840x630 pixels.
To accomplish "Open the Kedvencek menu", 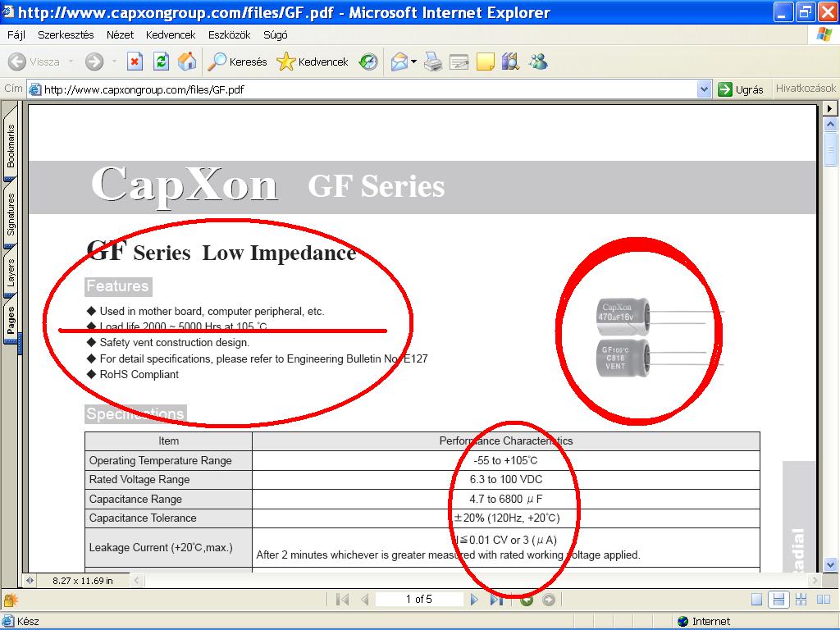I will pyautogui.click(x=171, y=34).
